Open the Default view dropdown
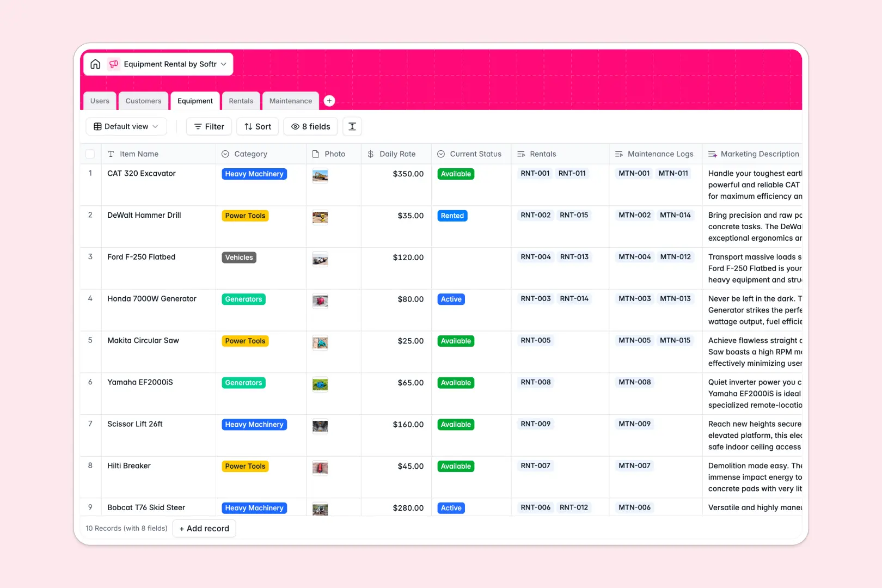This screenshot has height=588, width=882. 126,126
